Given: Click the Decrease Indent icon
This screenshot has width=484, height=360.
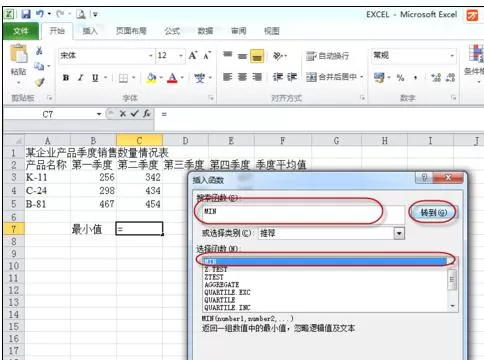Looking at the screenshot, I should coord(278,77).
